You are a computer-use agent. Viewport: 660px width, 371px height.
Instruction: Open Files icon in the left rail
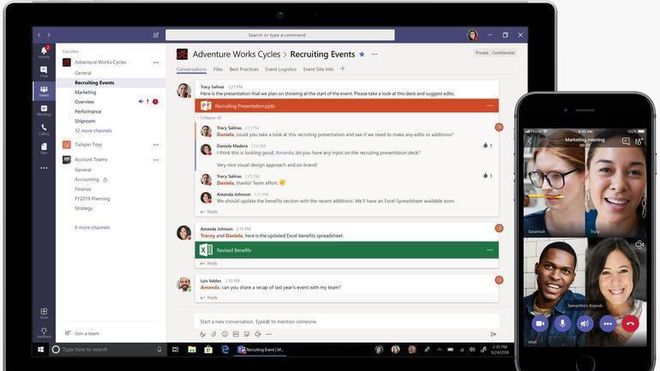pyautogui.click(x=44, y=148)
